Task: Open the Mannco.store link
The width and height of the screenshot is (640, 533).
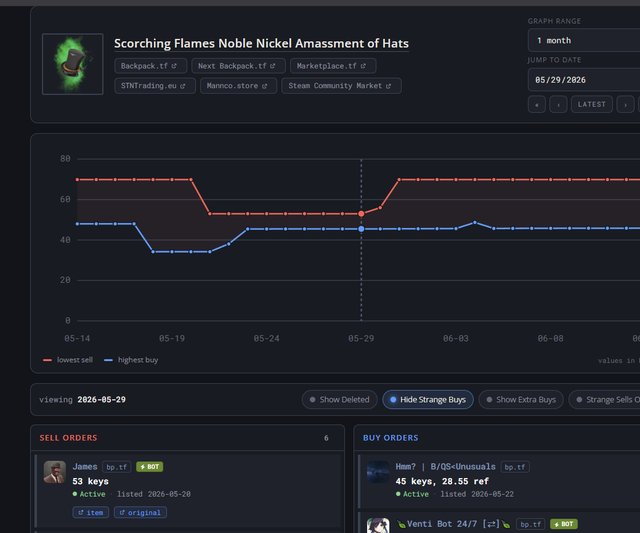Action: click(x=238, y=86)
